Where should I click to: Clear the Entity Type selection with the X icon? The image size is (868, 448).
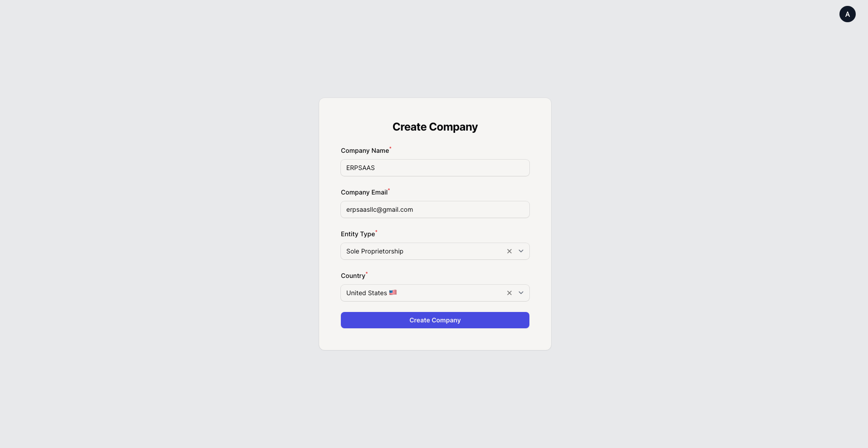coord(509,251)
